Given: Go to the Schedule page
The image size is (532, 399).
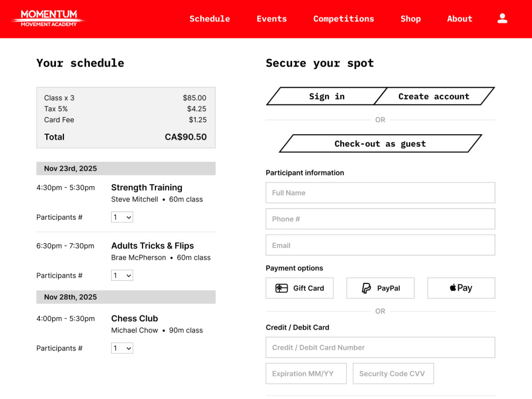Looking at the screenshot, I should pos(209,19).
